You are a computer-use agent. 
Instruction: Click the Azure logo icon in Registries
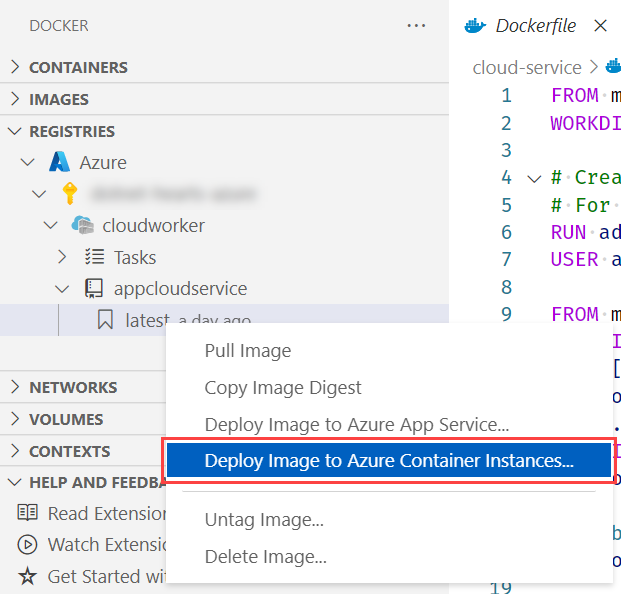click(59, 162)
